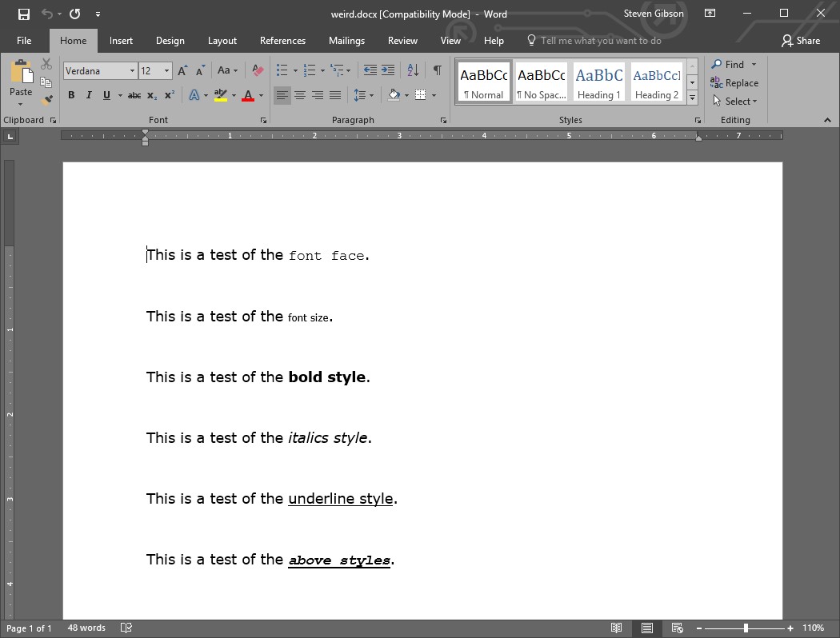Open the File menu
Viewport: 840px width, 638px height.
point(24,41)
